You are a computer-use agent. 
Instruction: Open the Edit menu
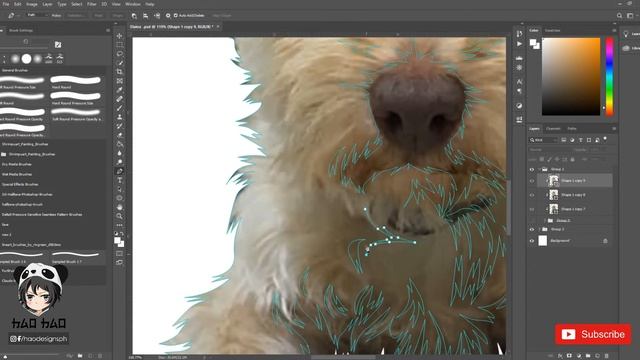tap(18, 4)
